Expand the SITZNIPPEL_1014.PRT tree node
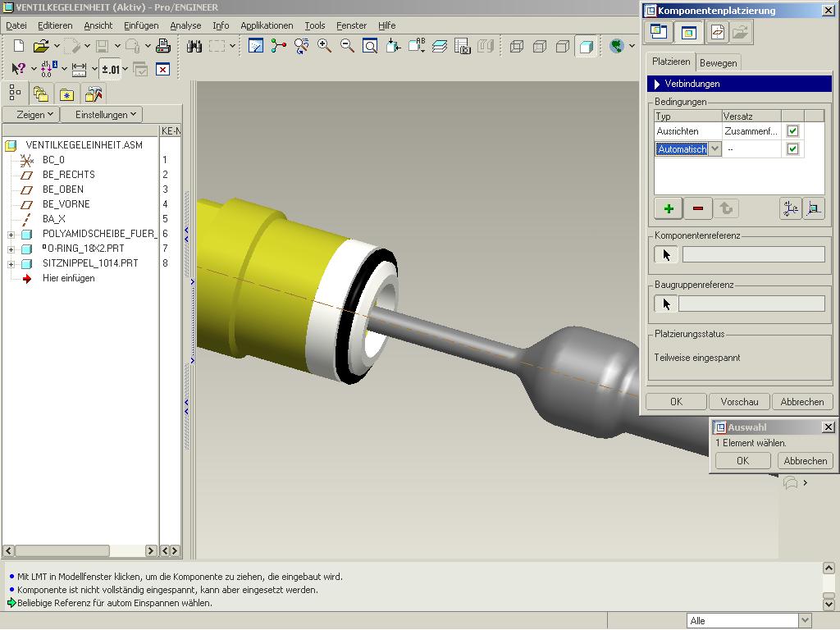This screenshot has height=630, width=840. coord(11,263)
